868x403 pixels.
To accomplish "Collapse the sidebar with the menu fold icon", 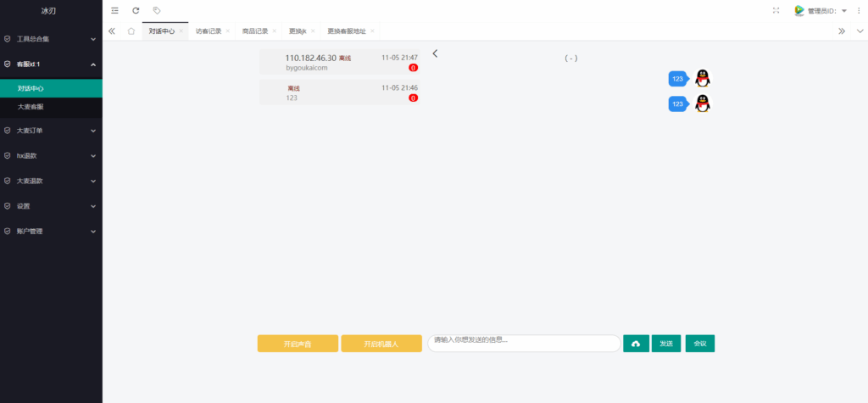I will point(115,10).
